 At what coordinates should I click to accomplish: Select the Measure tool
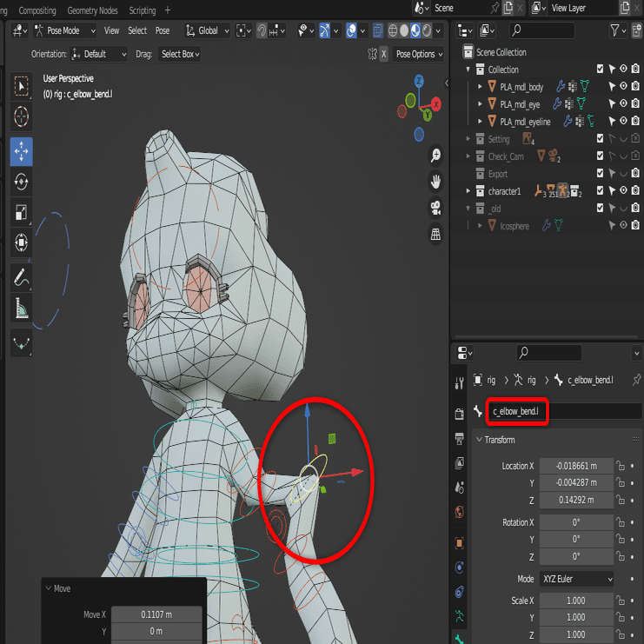tap(21, 308)
